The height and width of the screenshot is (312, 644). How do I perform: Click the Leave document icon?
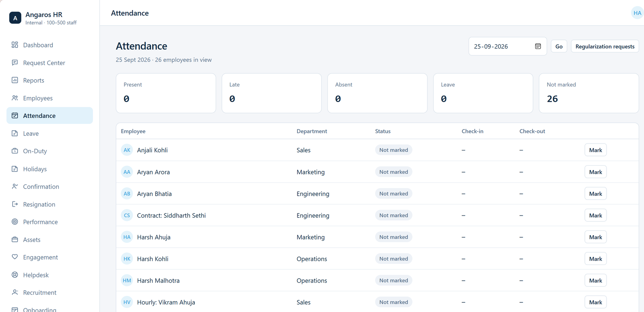click(x=15, y=133)
